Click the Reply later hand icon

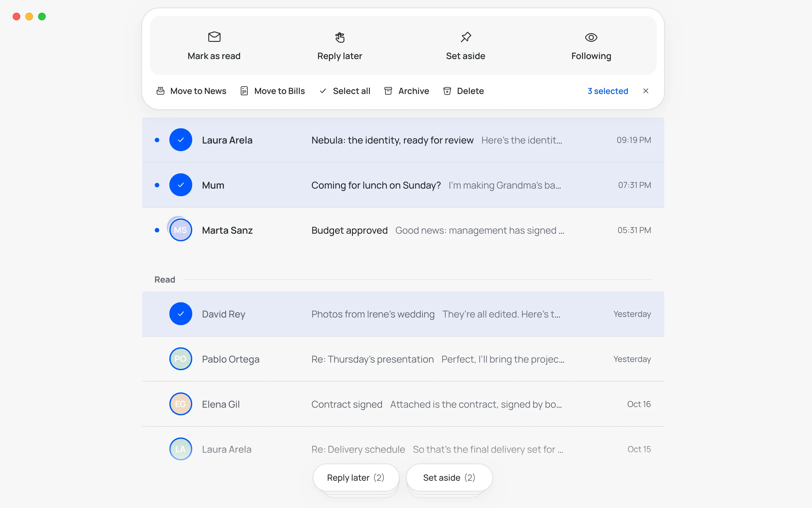point(340,37)
